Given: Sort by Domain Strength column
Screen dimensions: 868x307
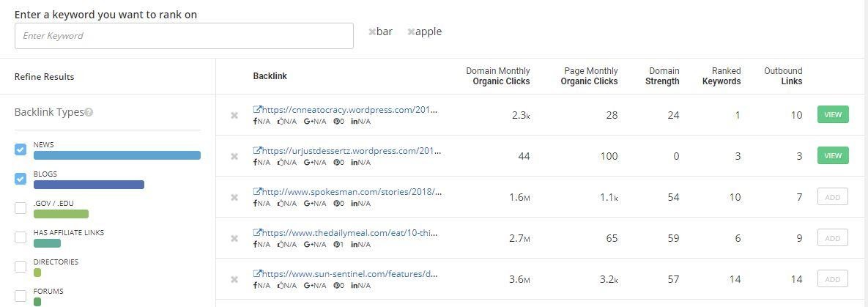Looking at the screenshot, I should coord(664,76).
